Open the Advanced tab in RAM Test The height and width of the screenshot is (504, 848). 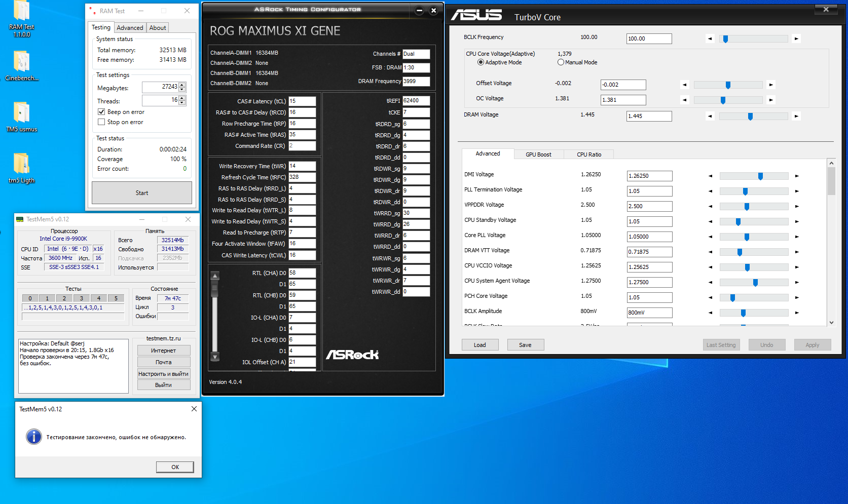(130, 28)
